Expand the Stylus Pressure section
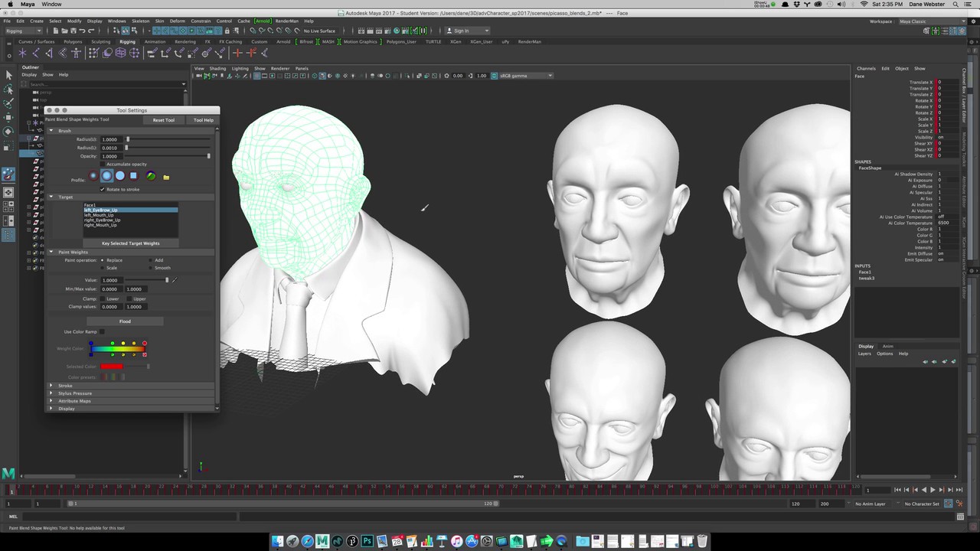The width and height of the screenshot is (980, 551). click(x=51, y=393)
